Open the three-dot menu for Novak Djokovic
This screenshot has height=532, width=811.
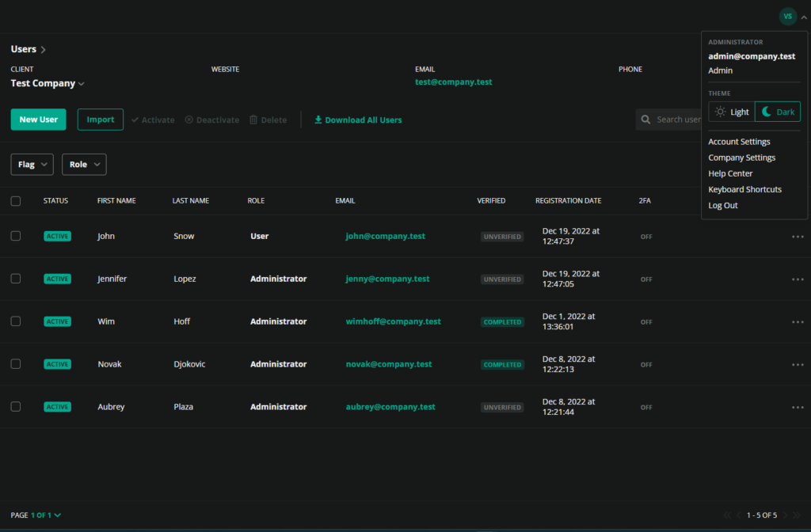(798, 364)
